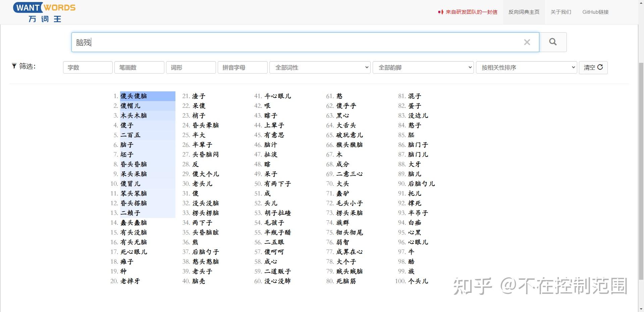This screenshot has width=644, height=312.
Task: Click the 笔画数 filter input field
Action: pos(139,67)
